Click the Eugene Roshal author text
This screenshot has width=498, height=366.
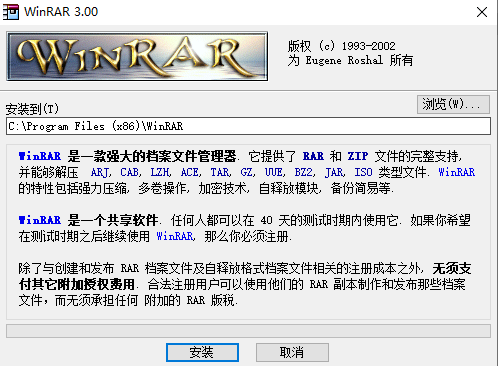click(344, 60)
